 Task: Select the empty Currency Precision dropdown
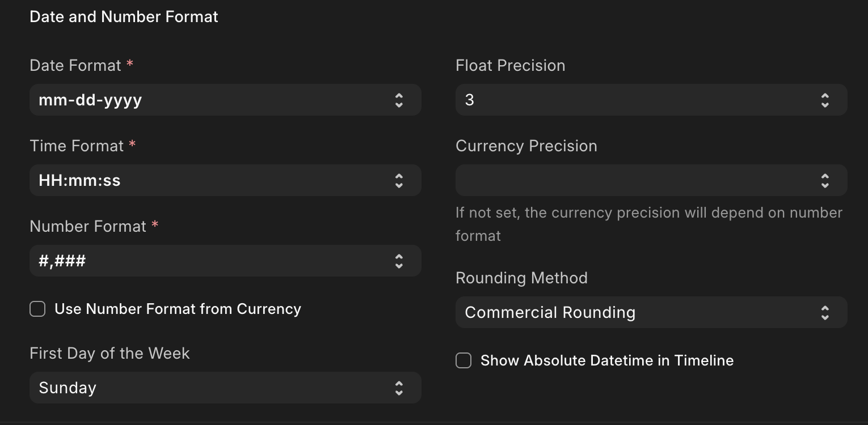click(641, 181)
